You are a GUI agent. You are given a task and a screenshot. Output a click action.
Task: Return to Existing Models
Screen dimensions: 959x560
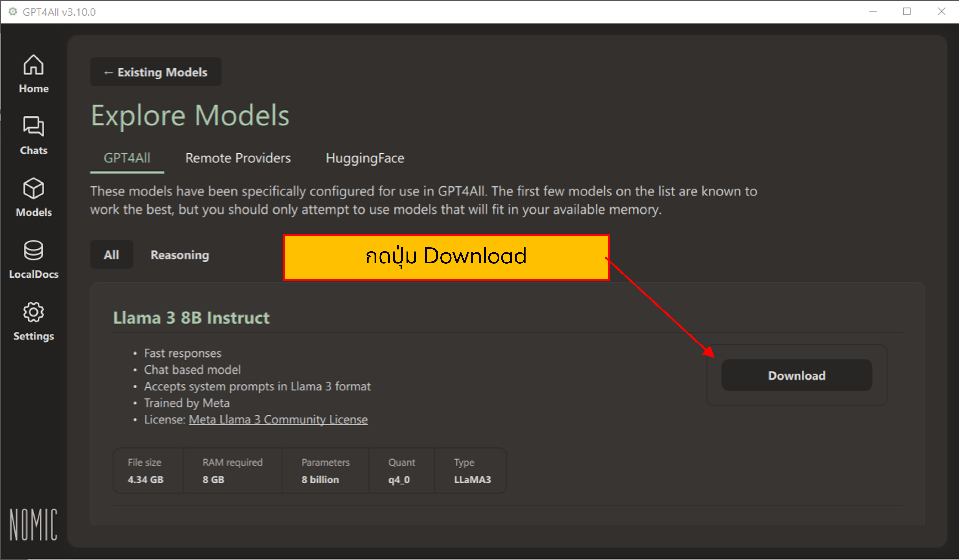pyautogui.click(x=155, y=72)
